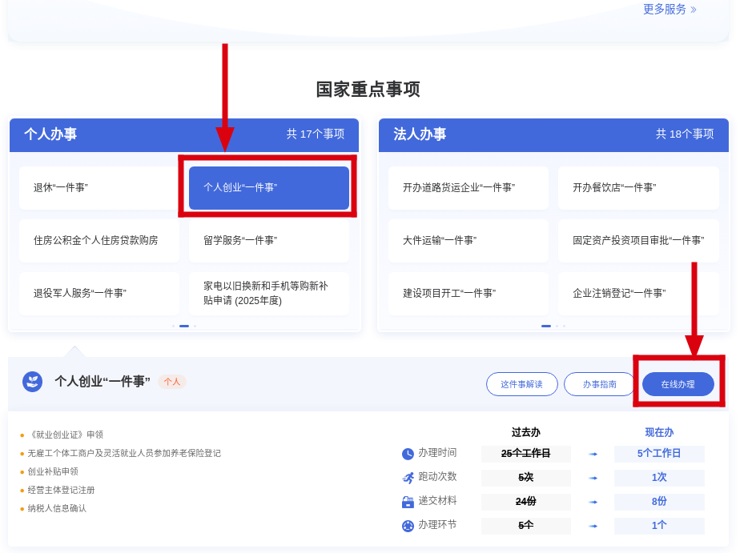
Task: Switch to the 个人办事 panel header
Action: point(50,134)
